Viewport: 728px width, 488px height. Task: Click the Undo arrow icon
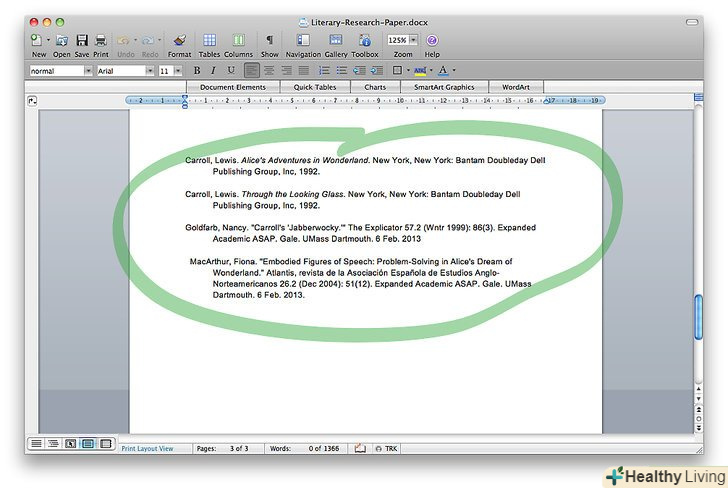123,40
